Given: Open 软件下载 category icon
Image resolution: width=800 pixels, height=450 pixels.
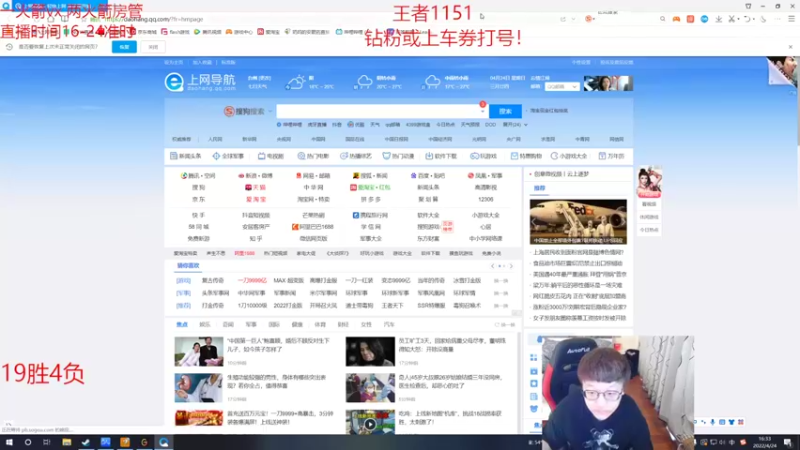Looking at the screenshot, I should 441,156.
